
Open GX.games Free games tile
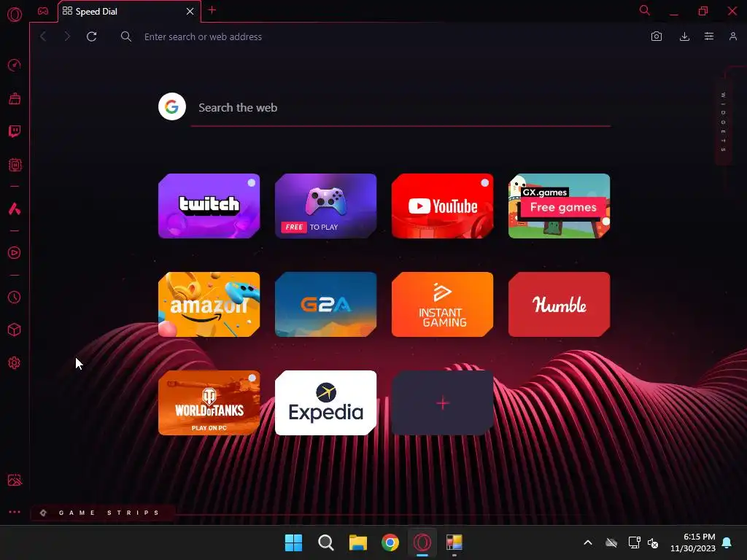pos(560,206)
